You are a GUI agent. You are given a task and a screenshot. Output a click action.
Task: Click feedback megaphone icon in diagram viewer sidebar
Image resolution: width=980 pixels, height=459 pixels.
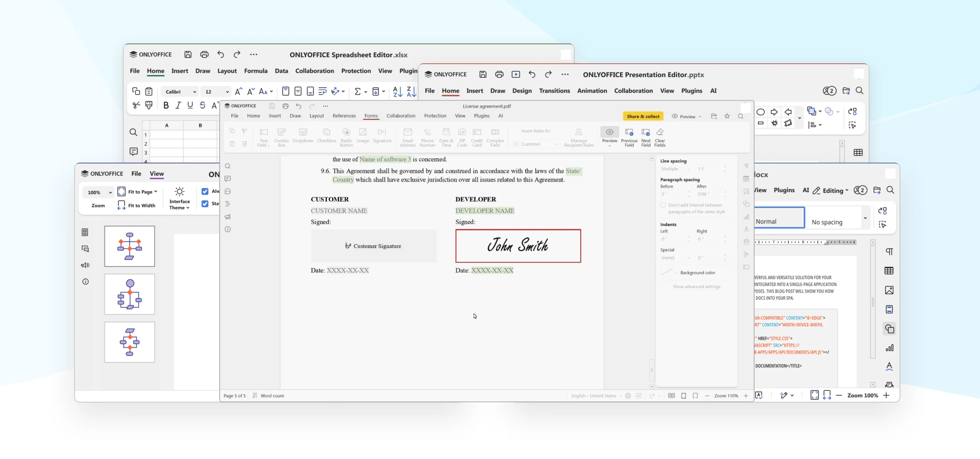pyautogui.click(x=85, y=265)
